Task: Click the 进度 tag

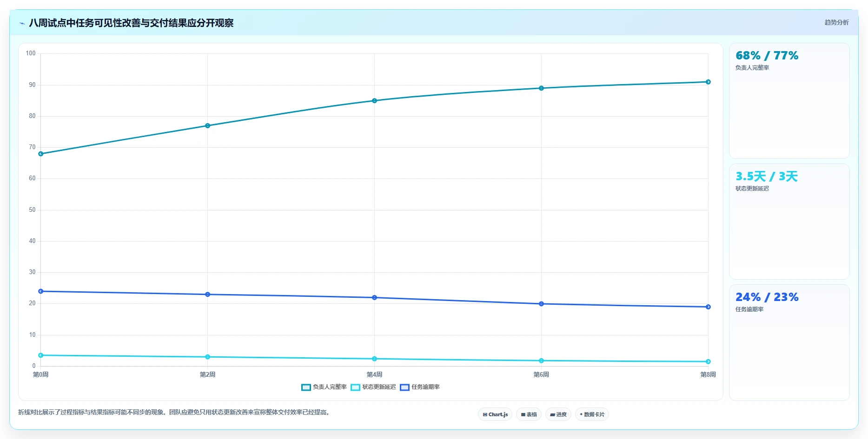Action: pos(558,414)
